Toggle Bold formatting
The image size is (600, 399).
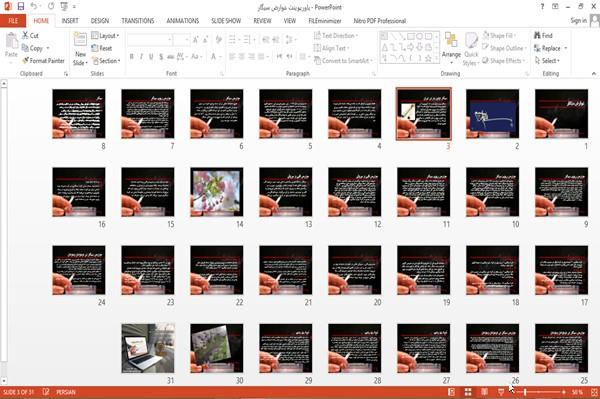[132, 57]
